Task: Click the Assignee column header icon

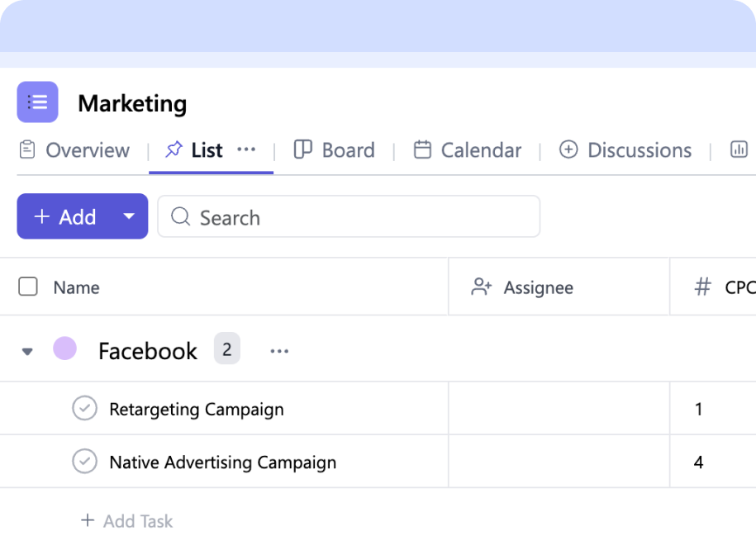Action: (482, 287)
